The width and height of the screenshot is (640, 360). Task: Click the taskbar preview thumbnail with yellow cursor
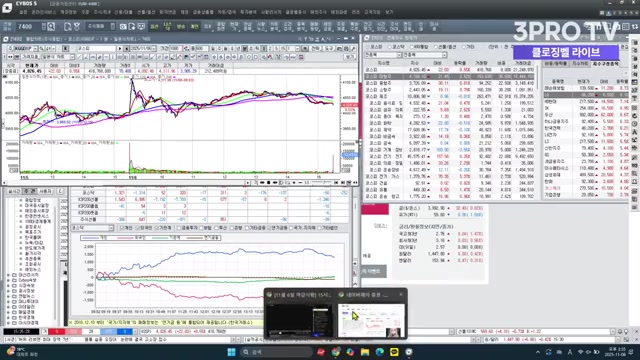point(371,320)
